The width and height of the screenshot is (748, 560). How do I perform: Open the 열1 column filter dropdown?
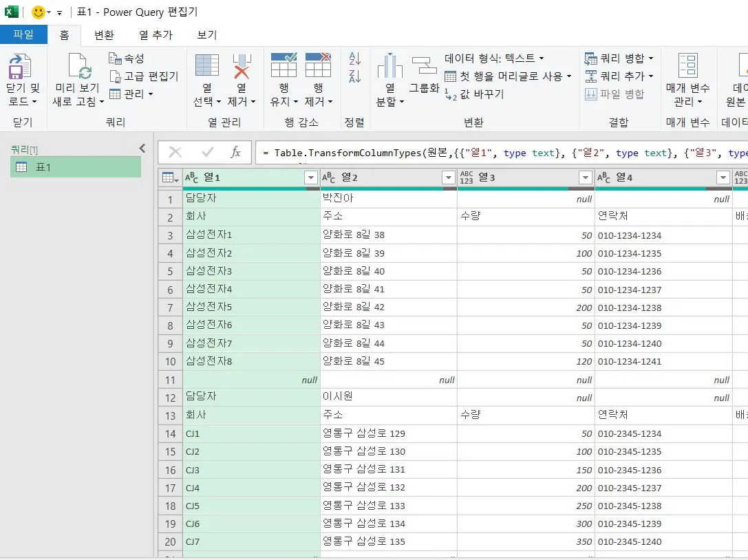(311, 178)
